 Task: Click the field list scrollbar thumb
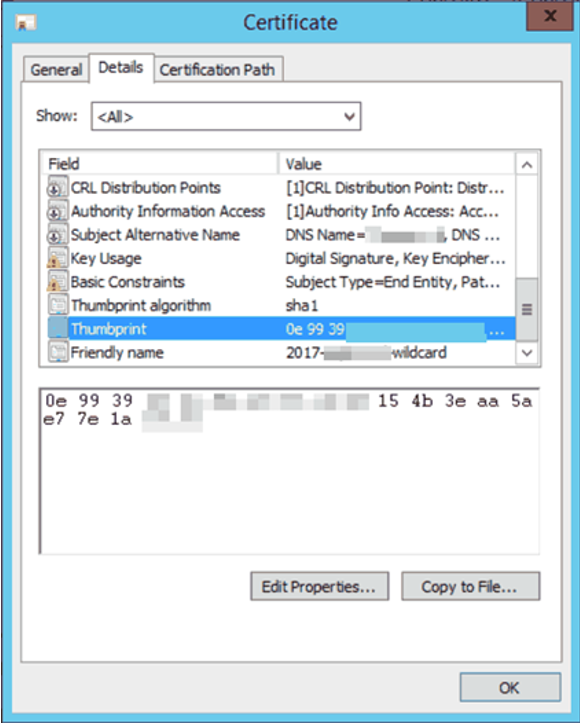527,309
